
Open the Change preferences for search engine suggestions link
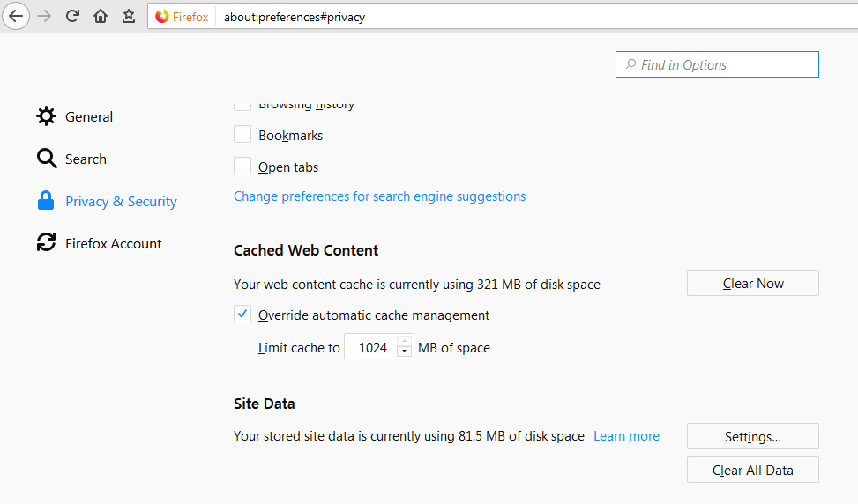click(380, 196)
